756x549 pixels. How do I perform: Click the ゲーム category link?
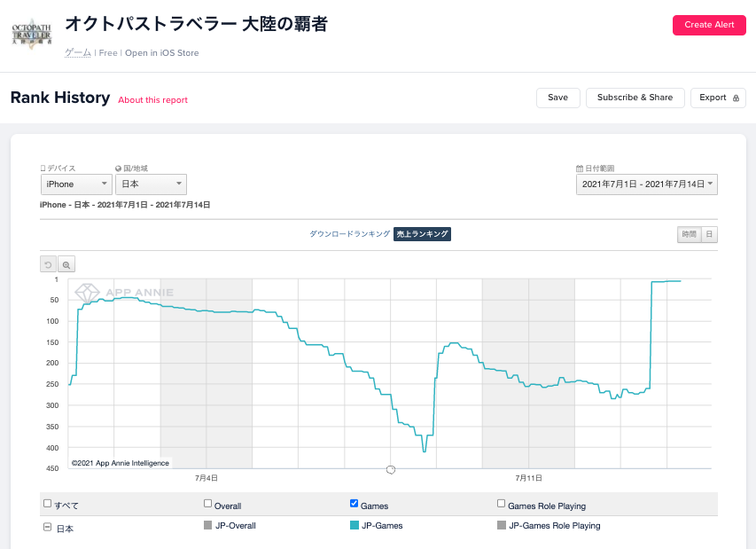pyautogui.click(x=78, y=53)
